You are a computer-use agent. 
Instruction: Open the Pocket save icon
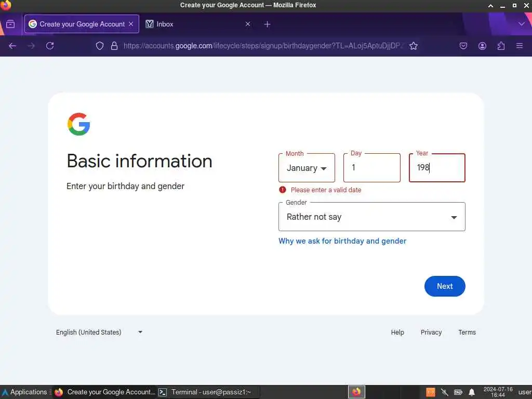coord(463,46)
